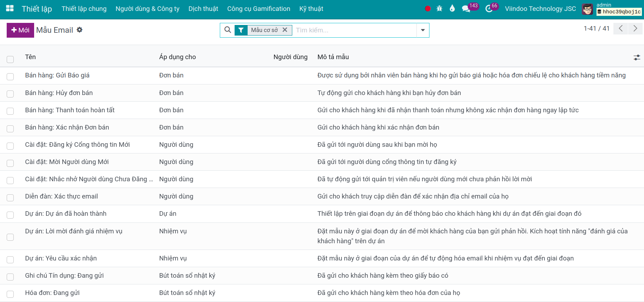Tick checkbox for Diễn đàn: Xác thực email
The image size is (644, 302).
pos(10,197)
